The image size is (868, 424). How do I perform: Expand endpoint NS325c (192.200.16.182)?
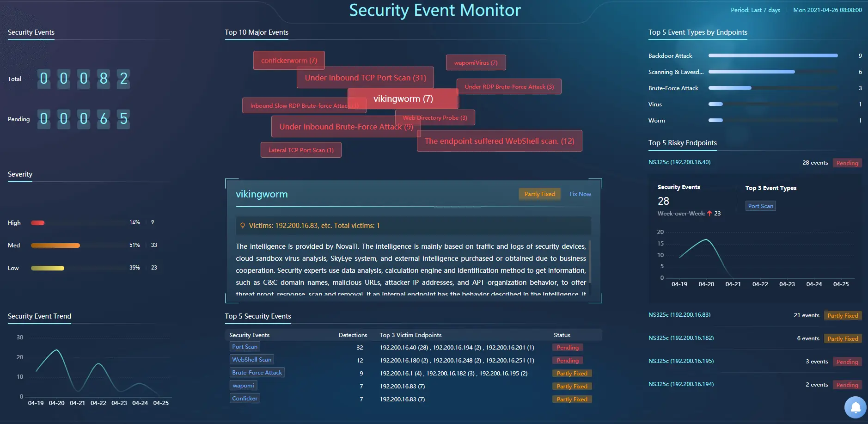tap(681, 338)
